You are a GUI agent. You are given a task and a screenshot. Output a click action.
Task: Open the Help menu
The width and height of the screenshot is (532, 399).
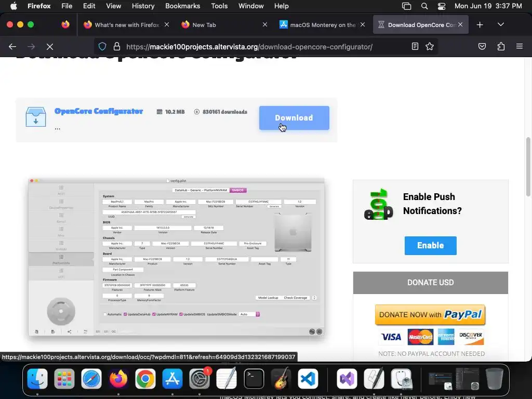[281, 6]
